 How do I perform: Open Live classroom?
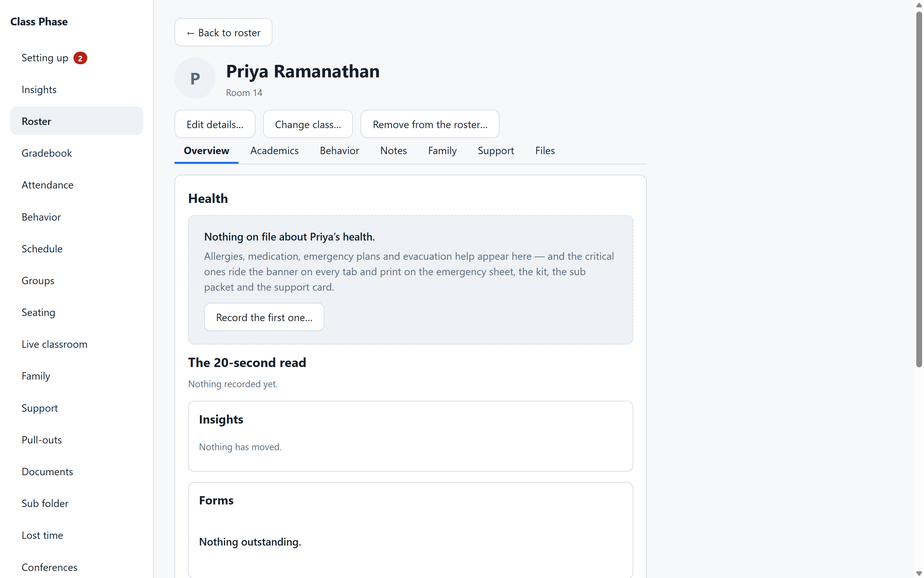77,344
